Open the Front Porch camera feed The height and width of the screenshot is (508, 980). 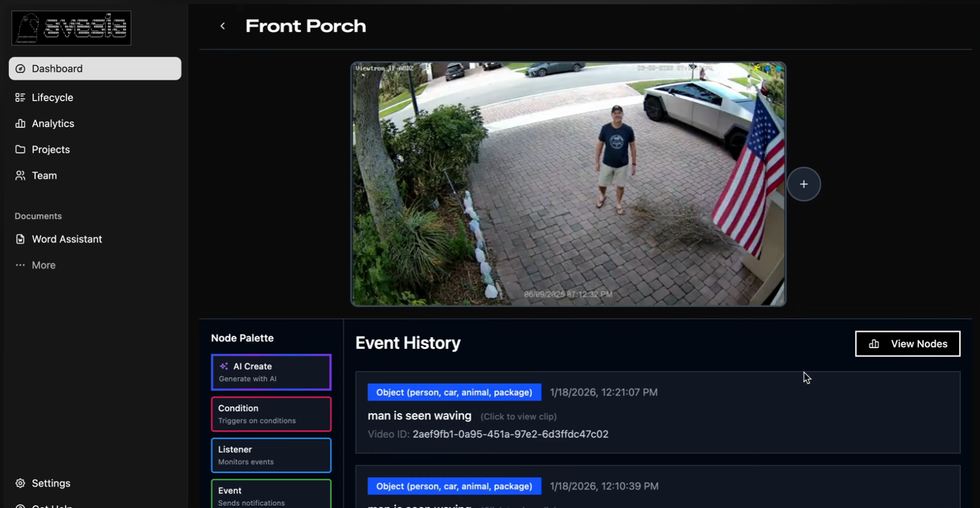568,184
